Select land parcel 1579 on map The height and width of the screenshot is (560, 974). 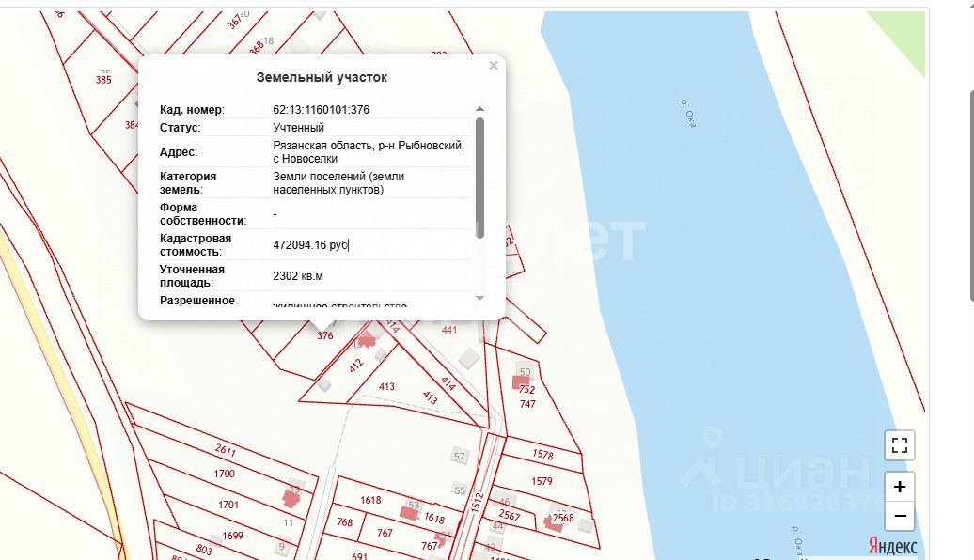coord(542,481)
